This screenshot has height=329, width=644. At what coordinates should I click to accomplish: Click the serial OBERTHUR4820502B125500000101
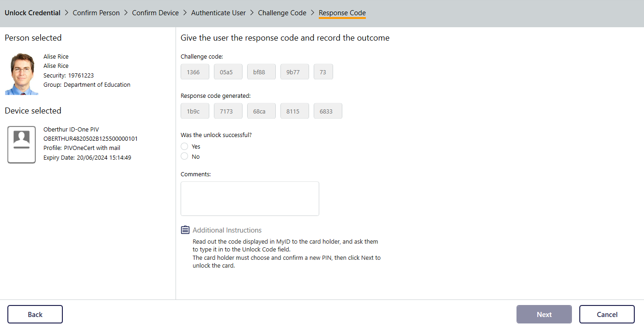pos(91,139)
